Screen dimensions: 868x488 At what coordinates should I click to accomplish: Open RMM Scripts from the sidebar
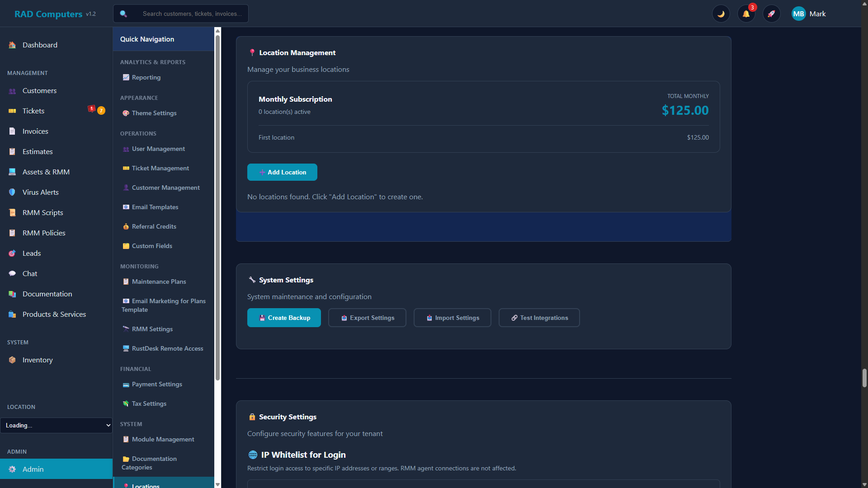[x=42, y=212]
